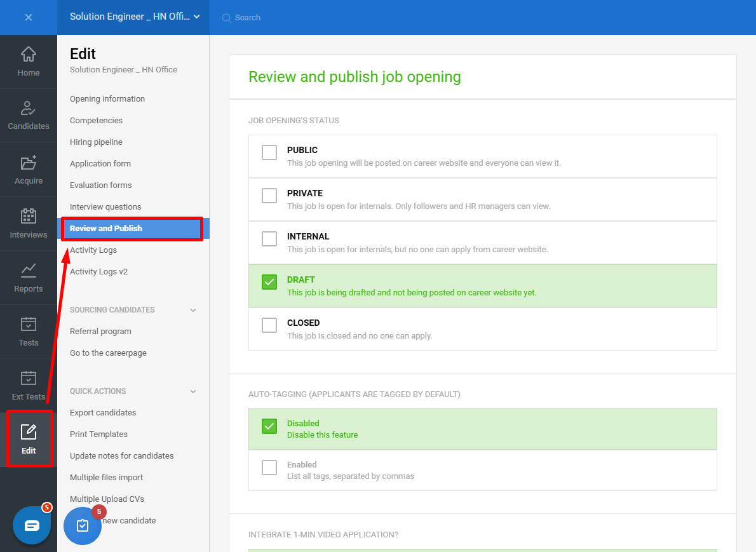Open Hiring pipeline page
Viewport: 756px width, 552px height.
tap(96, 142)
